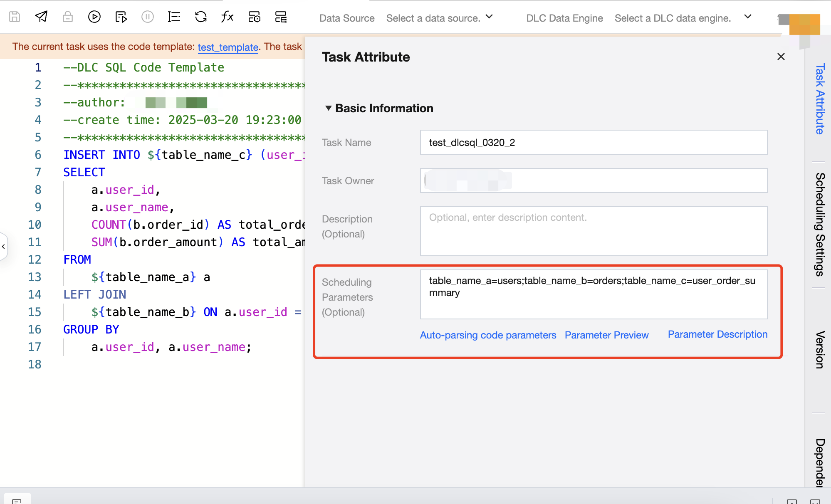
Task: Close the Task Attribute panel
Action: click(781, 57)
